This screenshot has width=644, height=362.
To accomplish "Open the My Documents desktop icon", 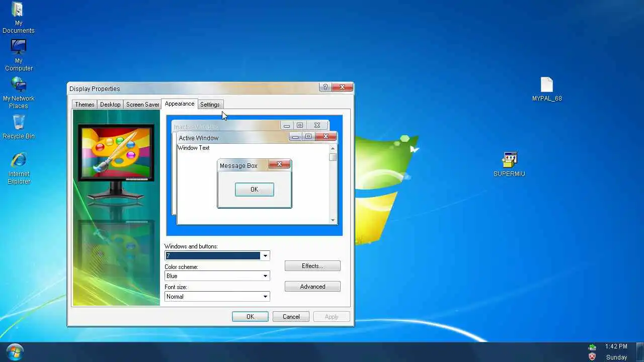I will 18,18.
